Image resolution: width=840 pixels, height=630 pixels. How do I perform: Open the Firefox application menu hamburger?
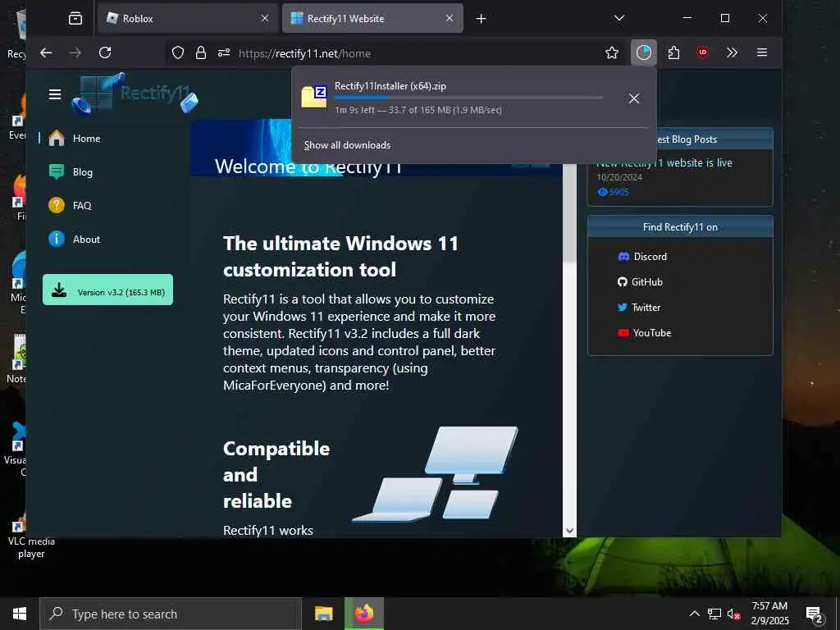pyautogui.click(x=762, y=52)
